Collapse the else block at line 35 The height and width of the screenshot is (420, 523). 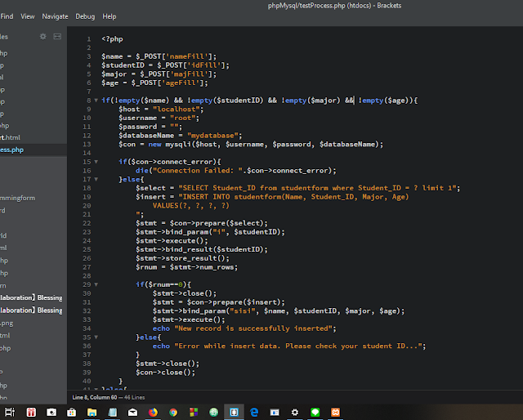click(96, 337)
